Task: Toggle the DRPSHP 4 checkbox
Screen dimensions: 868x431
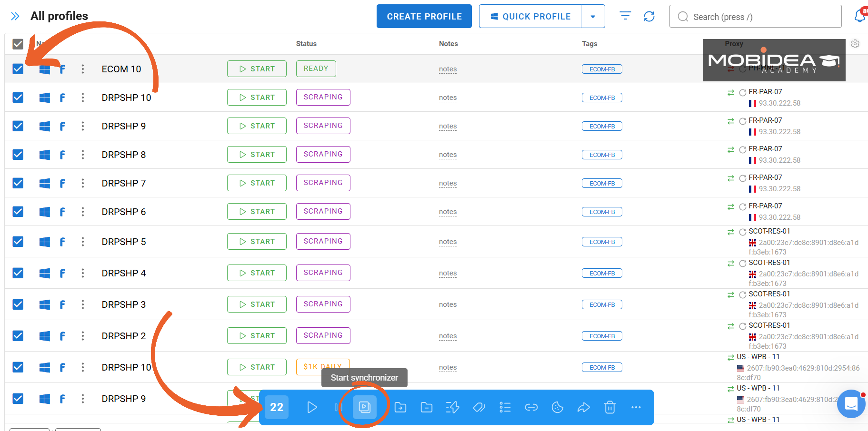Action: [x=18, y=273]
